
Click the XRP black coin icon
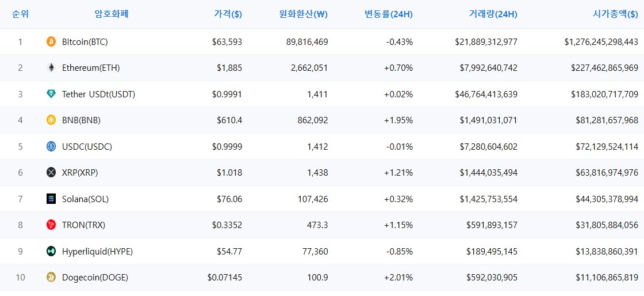[x=51, y=173]
